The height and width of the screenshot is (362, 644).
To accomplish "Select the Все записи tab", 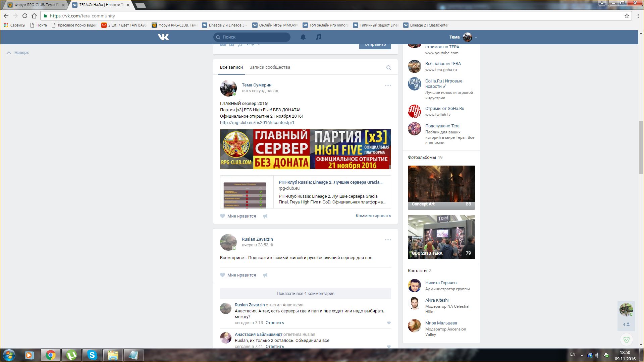I will pyautogui.click(x=231, y=67).
